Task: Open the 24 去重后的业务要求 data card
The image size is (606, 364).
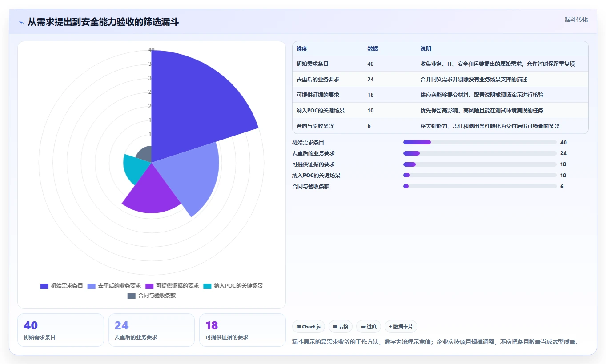Action: click(x=152, y=330)
